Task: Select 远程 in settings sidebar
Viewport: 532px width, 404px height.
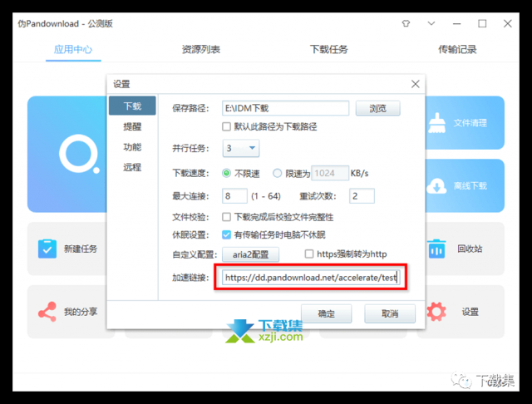Action: 132,167
